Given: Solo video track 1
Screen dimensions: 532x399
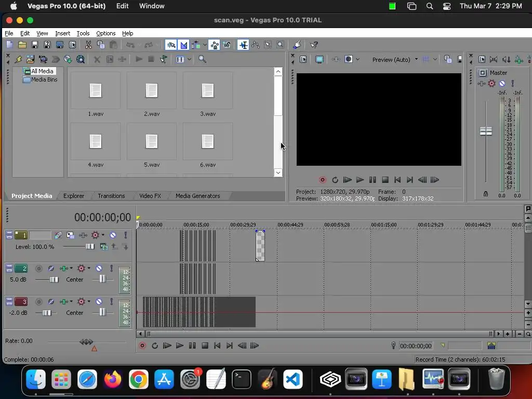Looking at the screenshot, I should click(126, 235).
